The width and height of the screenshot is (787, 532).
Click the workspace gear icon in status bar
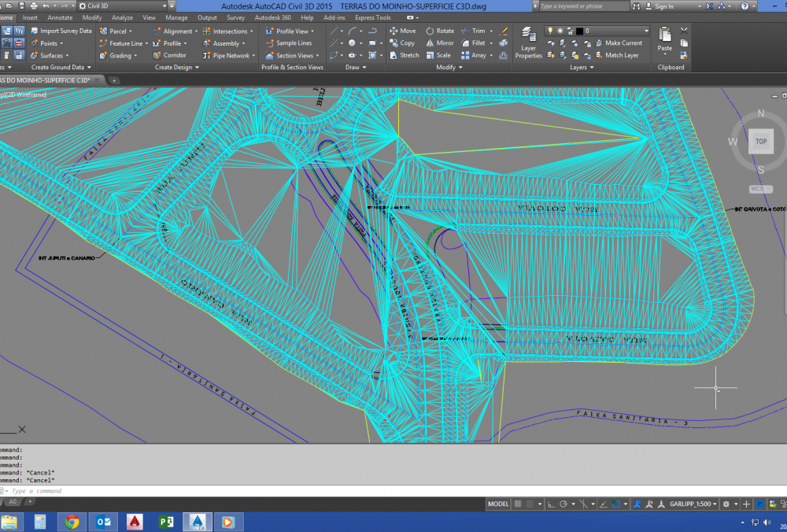726,504
